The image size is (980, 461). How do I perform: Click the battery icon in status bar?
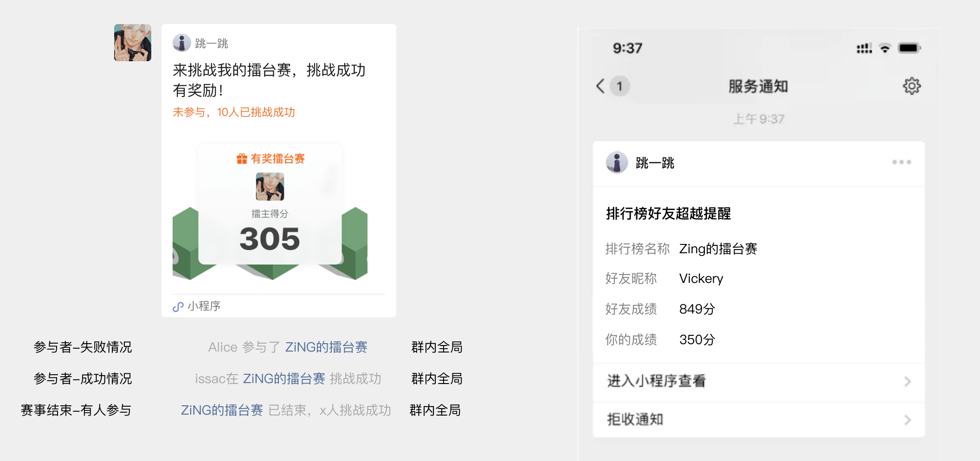[909, 48]
